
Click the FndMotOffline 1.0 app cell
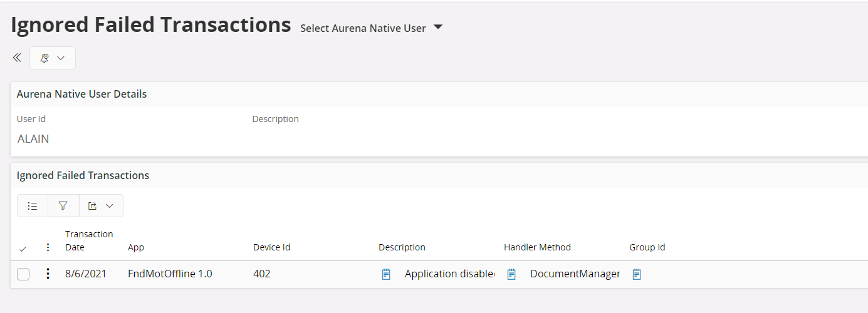[x=170, y=274]
